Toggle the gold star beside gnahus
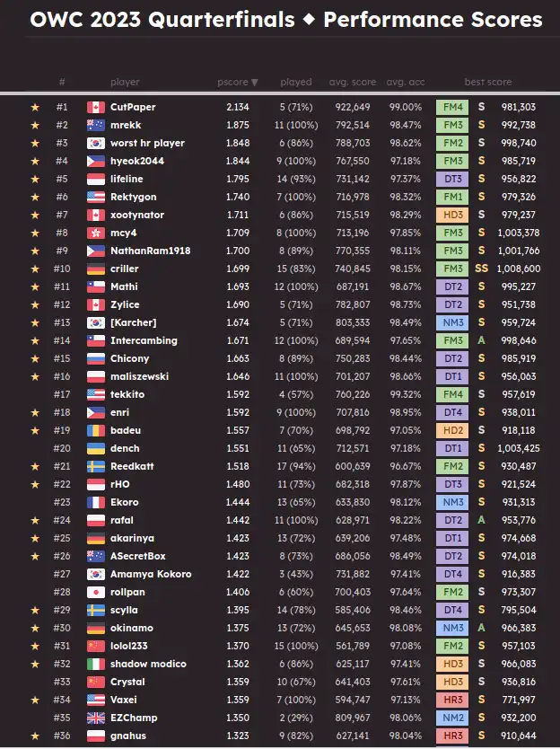560x749 pixels. point(35,736)
